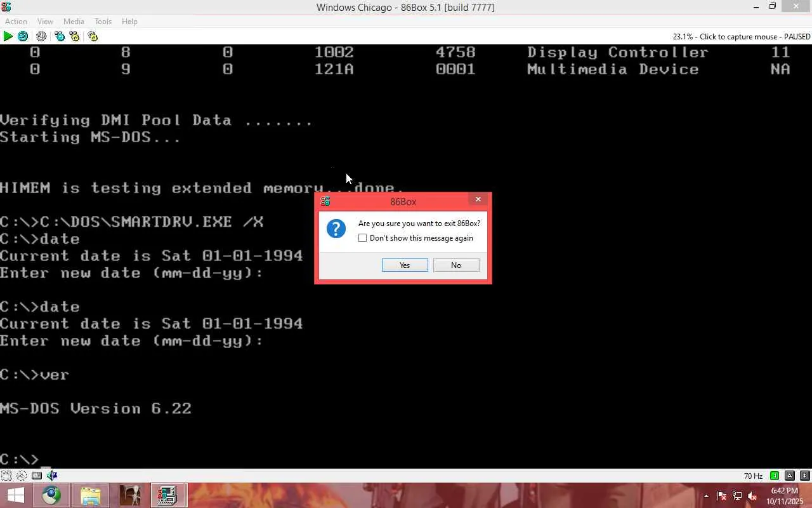This screenshot has height=508, width=812.
Task: Click the floppy drive status bar icon
Action: pos(6,475)
